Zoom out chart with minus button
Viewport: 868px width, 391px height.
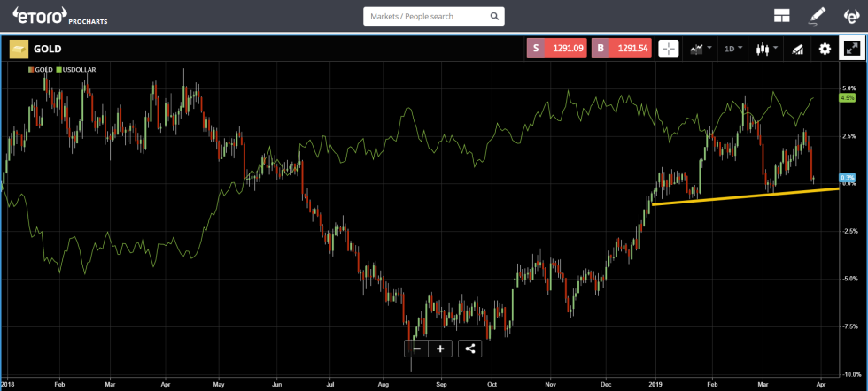pyautogui.click(x=416, y=348)
